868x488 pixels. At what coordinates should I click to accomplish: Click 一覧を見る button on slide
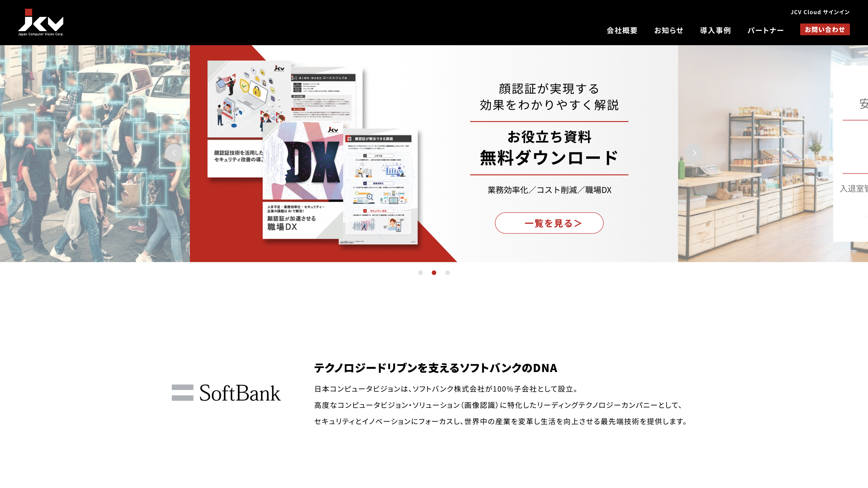click(549, 223)
